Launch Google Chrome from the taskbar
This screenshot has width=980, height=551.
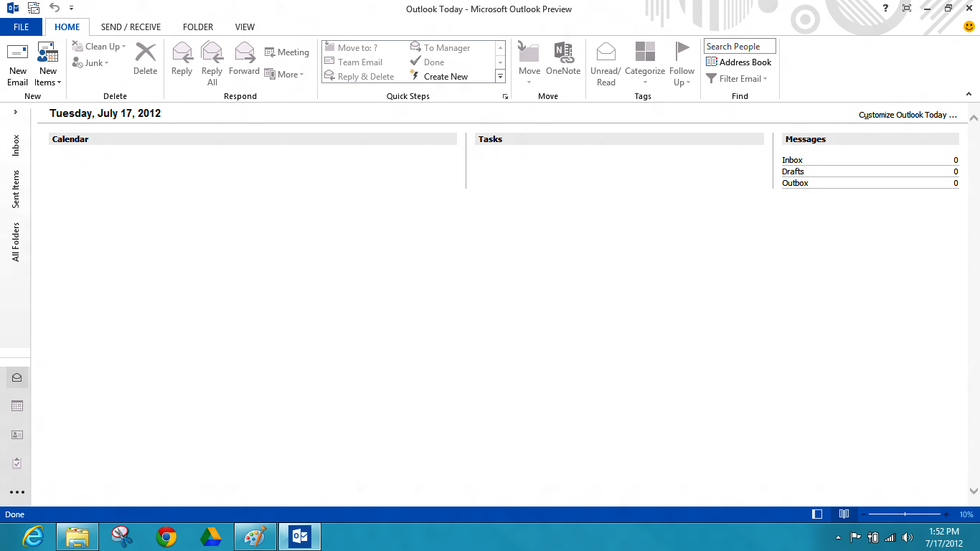point(166,537)
